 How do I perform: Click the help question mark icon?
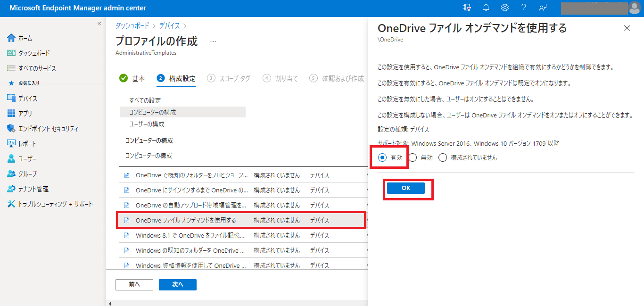[x=524, y=8]
